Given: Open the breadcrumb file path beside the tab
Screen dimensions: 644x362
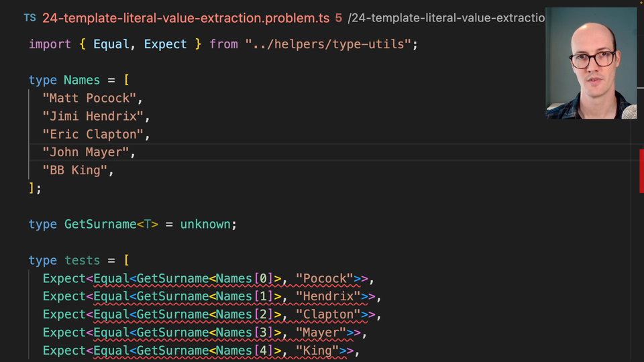Looking at the screenshot, I should [x=446, y=18].
